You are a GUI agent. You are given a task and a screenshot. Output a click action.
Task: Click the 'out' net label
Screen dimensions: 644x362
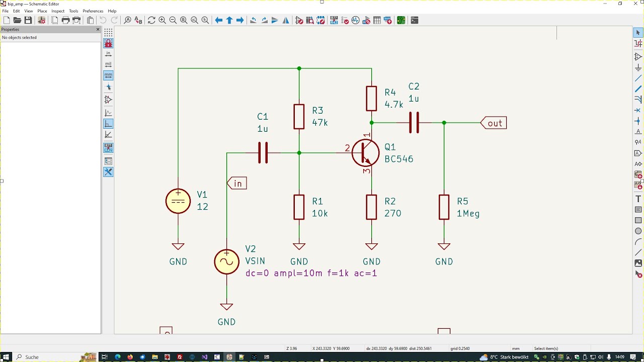[494, 123]
